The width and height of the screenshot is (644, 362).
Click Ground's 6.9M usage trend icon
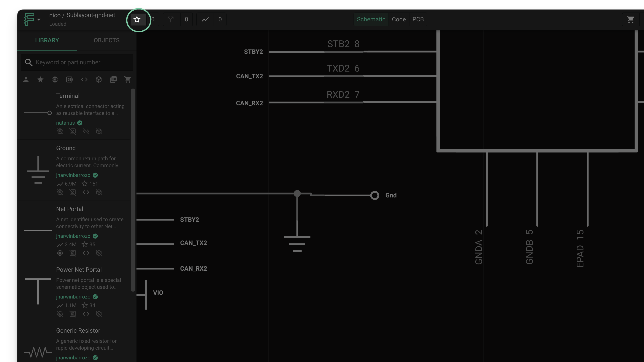pyautogui.click(x=60, y=184)
